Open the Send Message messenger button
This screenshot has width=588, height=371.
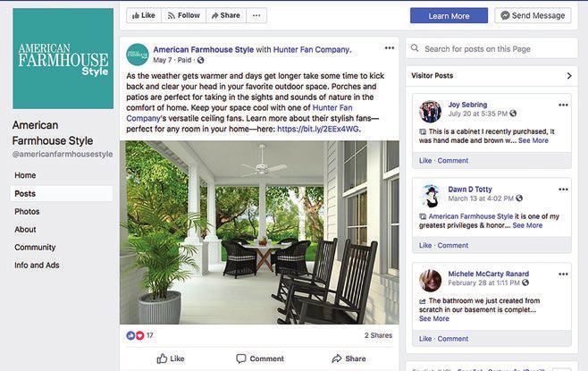click(x=533, y=16)
